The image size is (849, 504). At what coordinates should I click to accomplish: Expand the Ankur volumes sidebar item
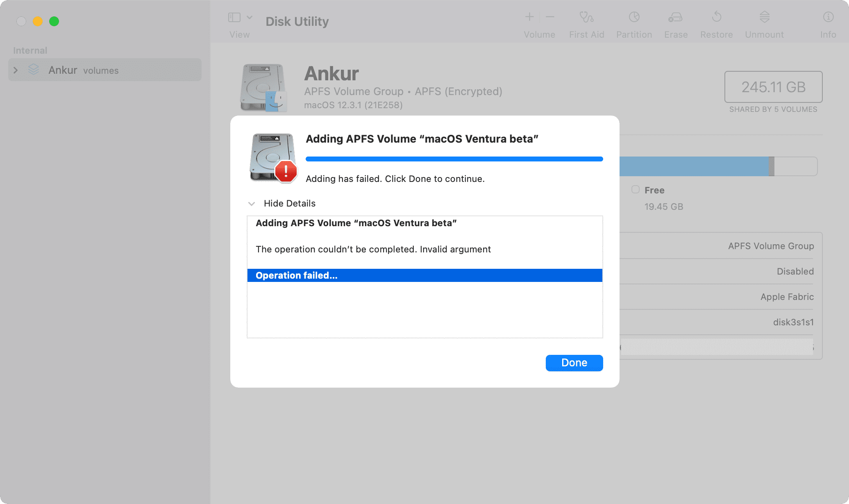(16, 70)
